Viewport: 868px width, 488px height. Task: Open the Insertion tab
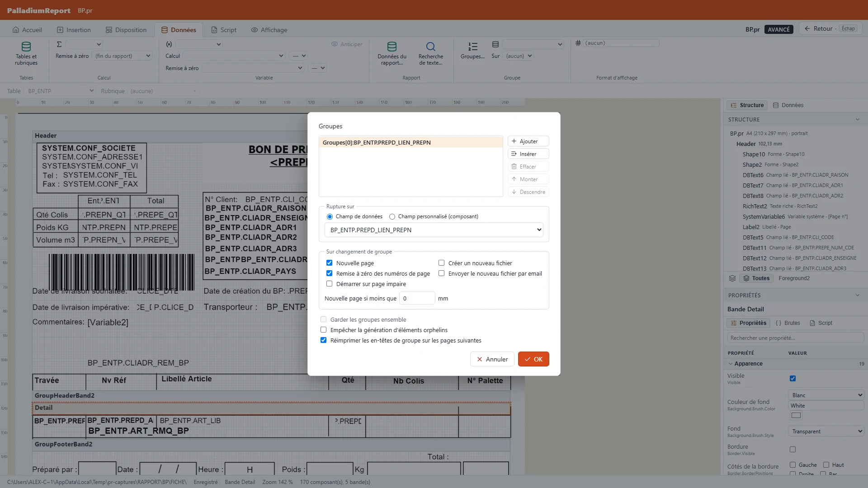point(74,30)
